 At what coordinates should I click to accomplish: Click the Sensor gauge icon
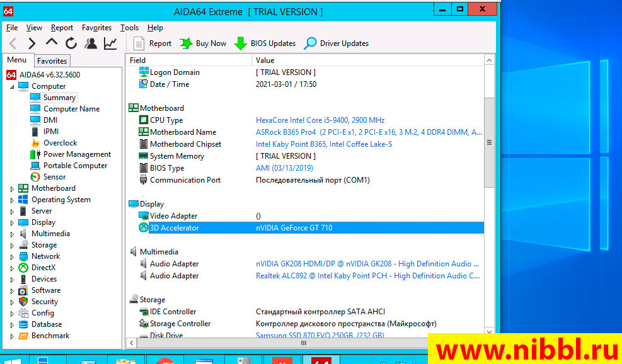35,177
